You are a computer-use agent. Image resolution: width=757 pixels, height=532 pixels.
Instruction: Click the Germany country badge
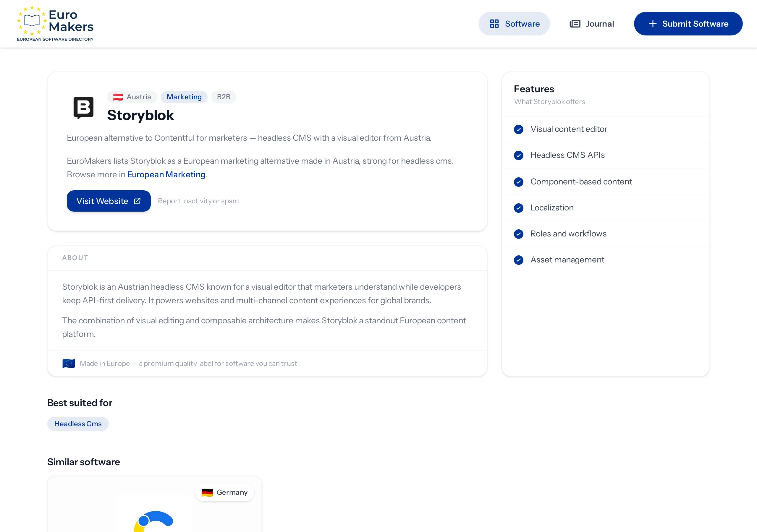point(224,492)
